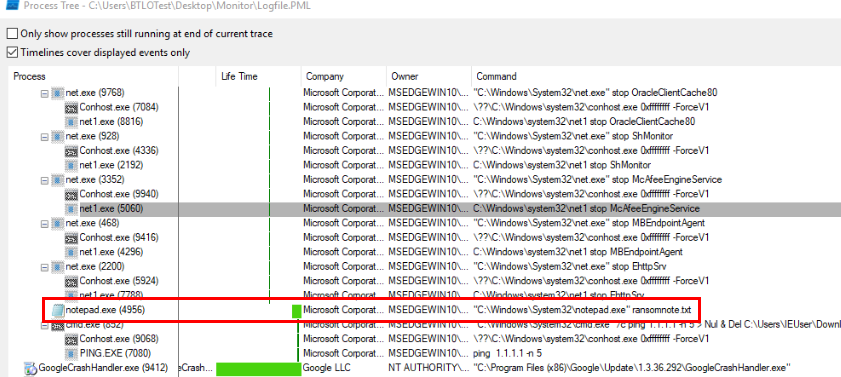Click the net.exe (3352) process icon
Screen dimensions: 841x377
pyautogui.click(x=57, y=180)
